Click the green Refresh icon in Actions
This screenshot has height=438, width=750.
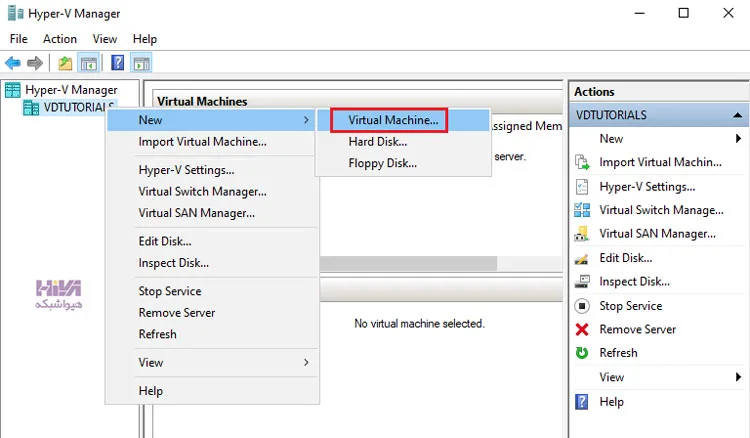pyautogui.click(x=582, y=353)
